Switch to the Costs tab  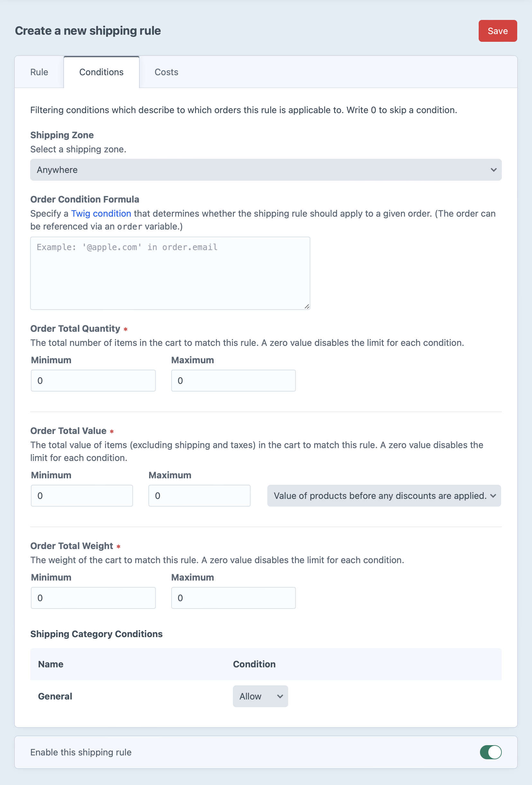[166, 72]
